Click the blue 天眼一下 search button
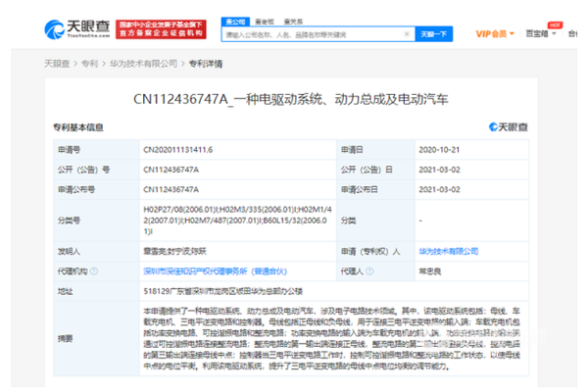Image resolution: width=588 pixels, height=392 pixels. point(434,34)
